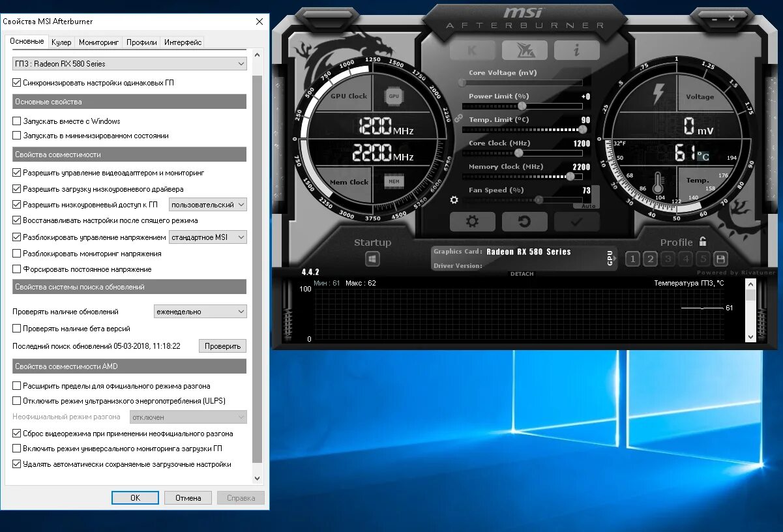The image size is (783, 532).
Task: Click the MEM chip icon near Mem Clock
Action: 394,181
